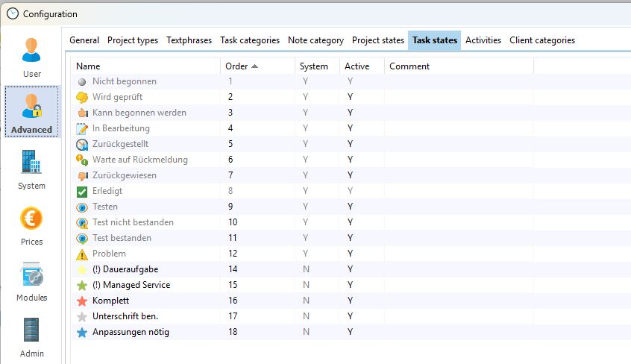Click the Problem warning triangle icon

(82, 254)
